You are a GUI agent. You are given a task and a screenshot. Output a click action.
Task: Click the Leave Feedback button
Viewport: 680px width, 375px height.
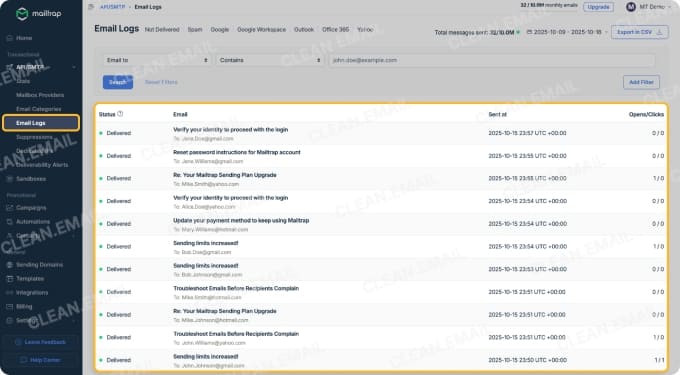coord(41,342)
